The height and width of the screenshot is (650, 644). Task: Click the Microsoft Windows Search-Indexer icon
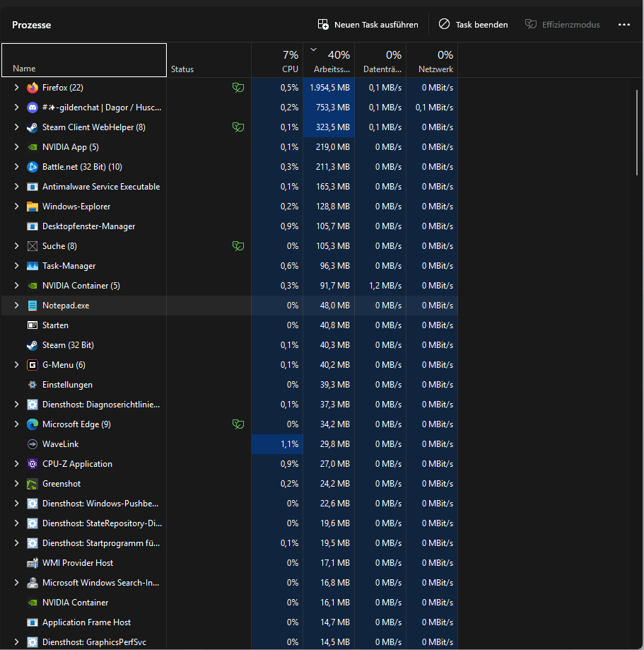pos(33,583)
